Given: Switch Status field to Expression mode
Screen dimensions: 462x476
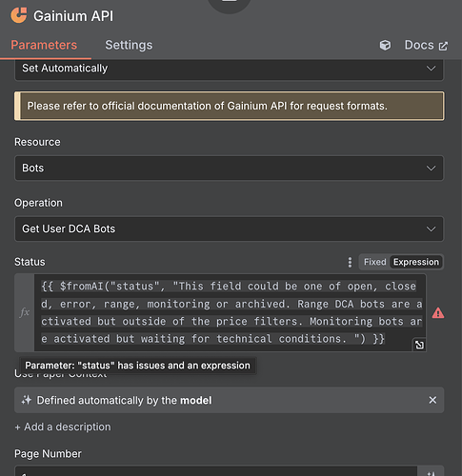Looking at the screenshot, I should 416,262.
